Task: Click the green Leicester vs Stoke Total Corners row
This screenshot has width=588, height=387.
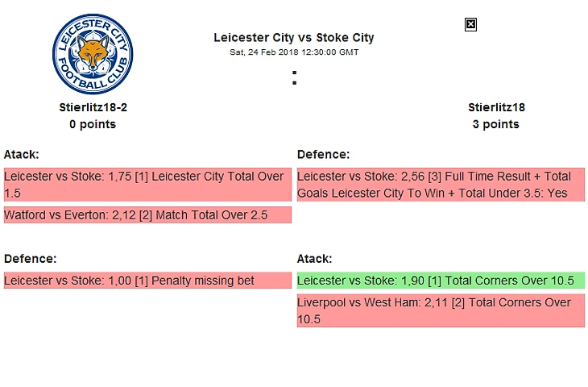Action: click(440, 281)
